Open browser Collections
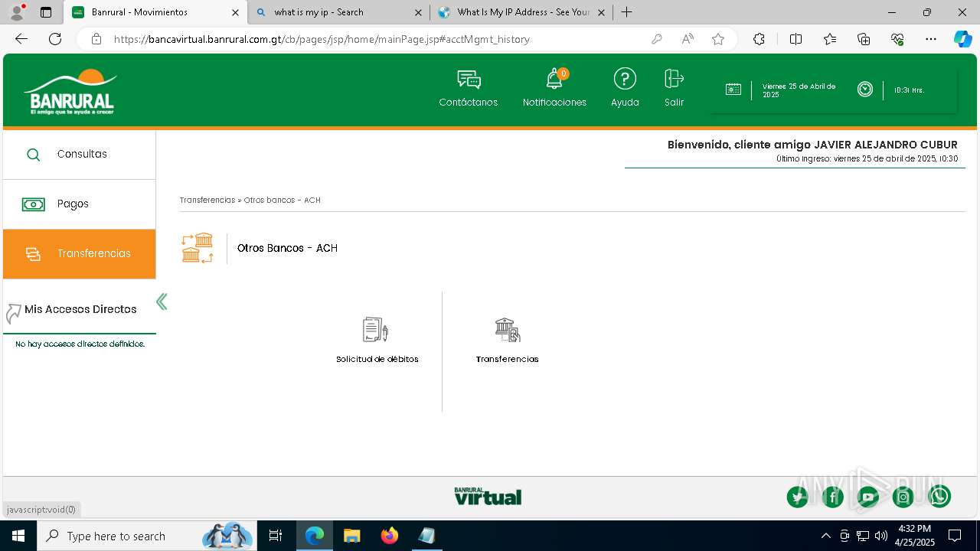This screenshot has width=980, height=551. pyautogui.click(x=864, y=39)
